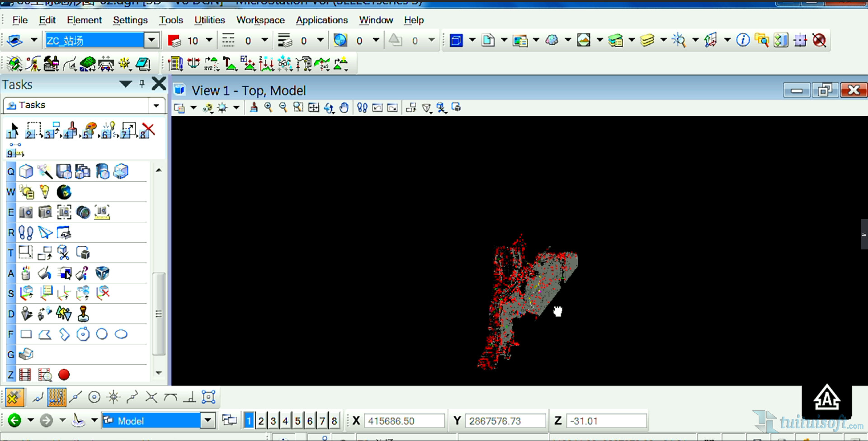Click the green Previous Model back button
Image resolution: width=868 pixels, height=441 pixels.
click(14, 421)
